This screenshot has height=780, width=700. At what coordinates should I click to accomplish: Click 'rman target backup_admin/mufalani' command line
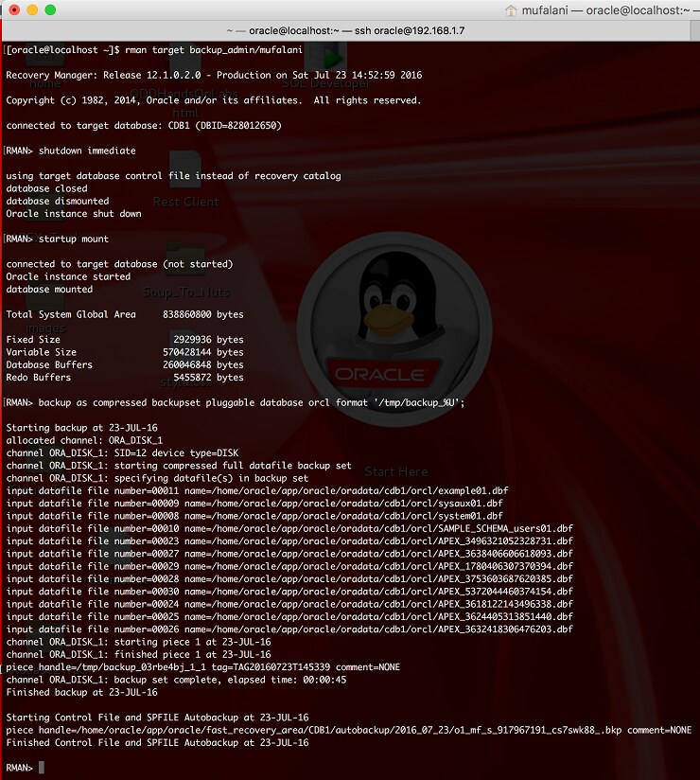[213, 50]
